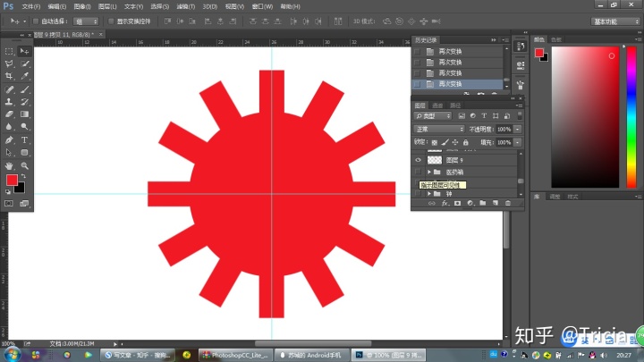
Task: Delete layer with trash icon
Action: 508,203
